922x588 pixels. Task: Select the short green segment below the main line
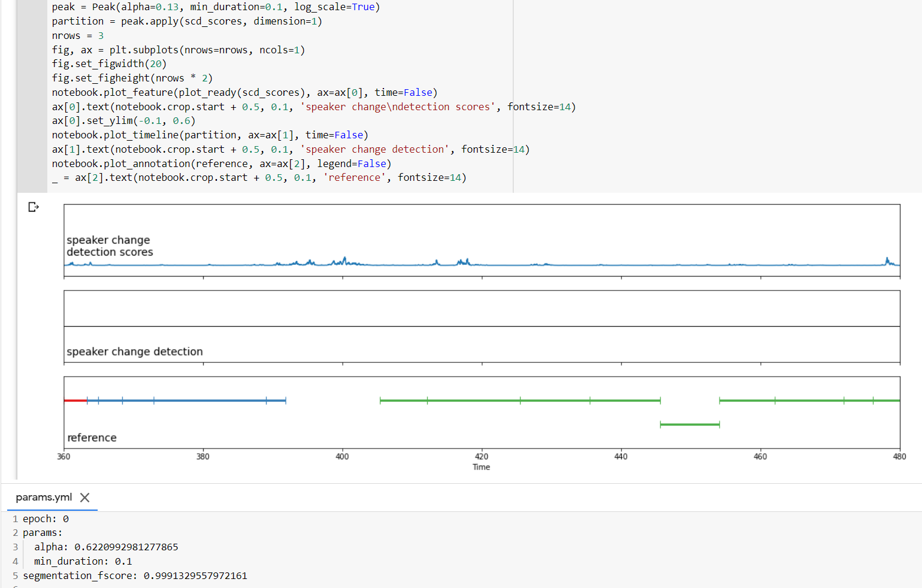[x=689, y=424]
